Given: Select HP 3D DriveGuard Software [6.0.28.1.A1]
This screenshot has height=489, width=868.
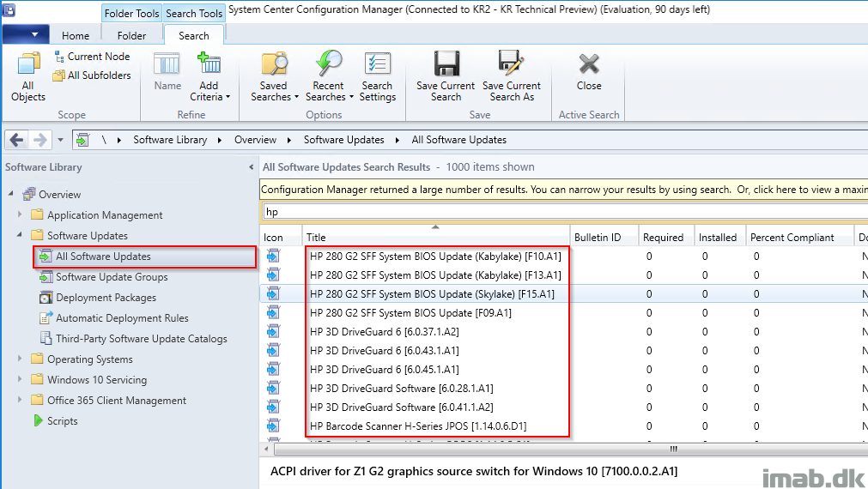Looking at the screenshot, I should click(401, 388).
